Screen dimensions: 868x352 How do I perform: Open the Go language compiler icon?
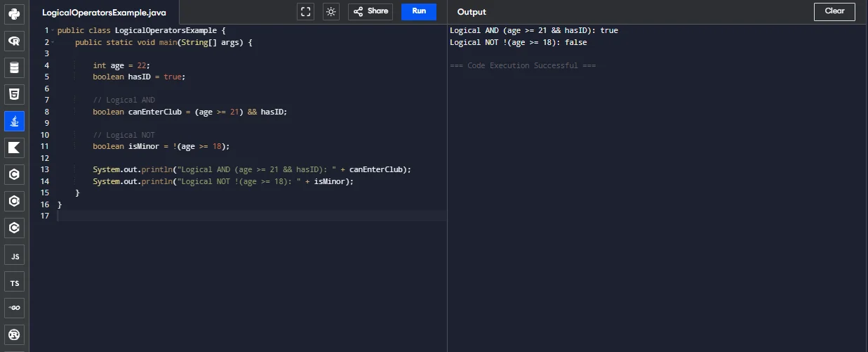[14, 308]
